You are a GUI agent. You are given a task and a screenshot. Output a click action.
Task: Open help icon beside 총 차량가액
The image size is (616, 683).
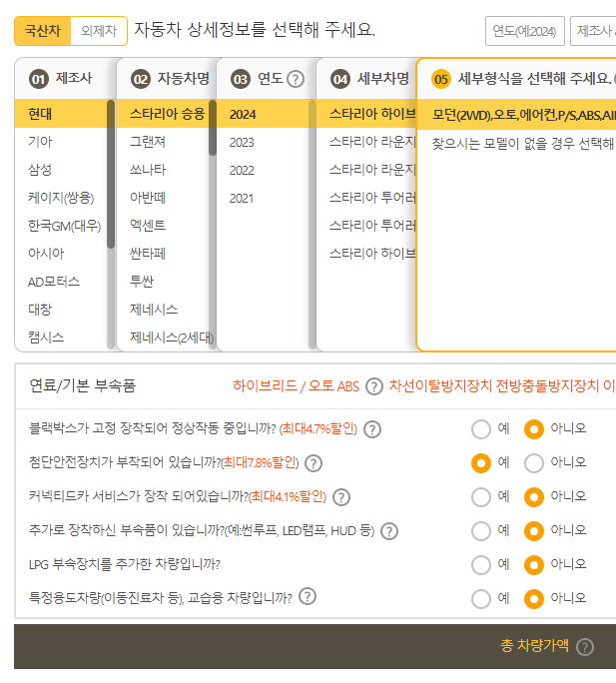585,647
